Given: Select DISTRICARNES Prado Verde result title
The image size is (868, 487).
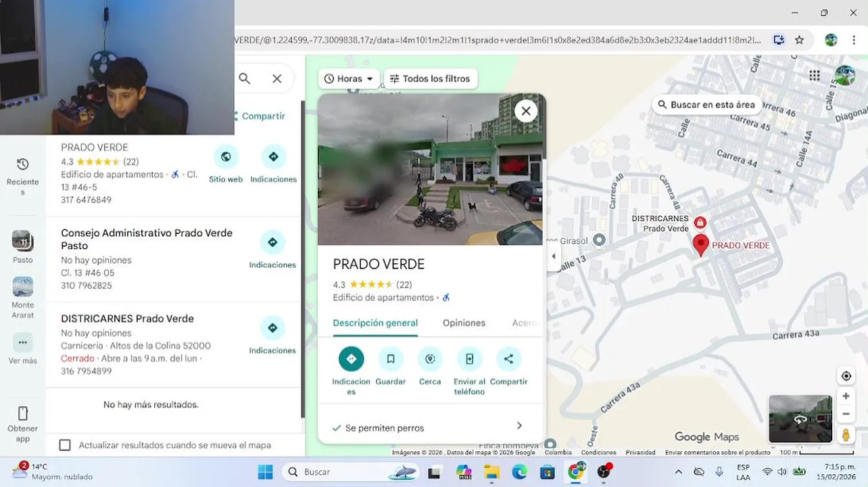Looking at the screenshot, I should 127,319.
